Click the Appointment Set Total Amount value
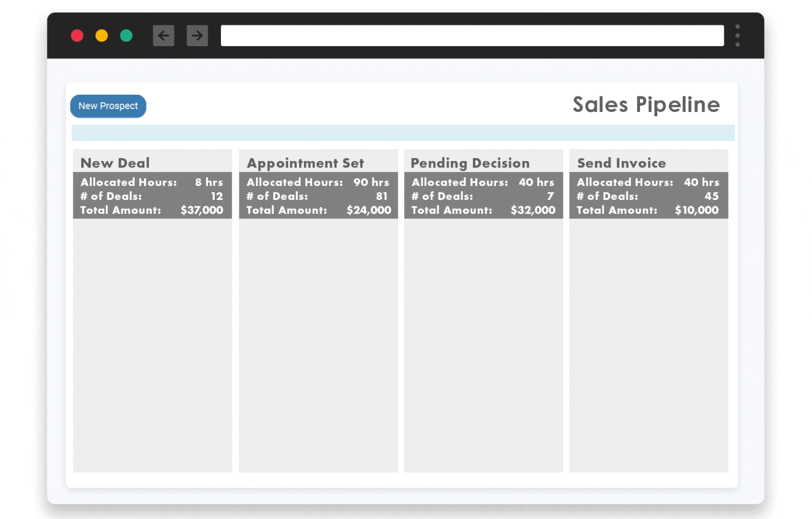 (x=368, y=210)
